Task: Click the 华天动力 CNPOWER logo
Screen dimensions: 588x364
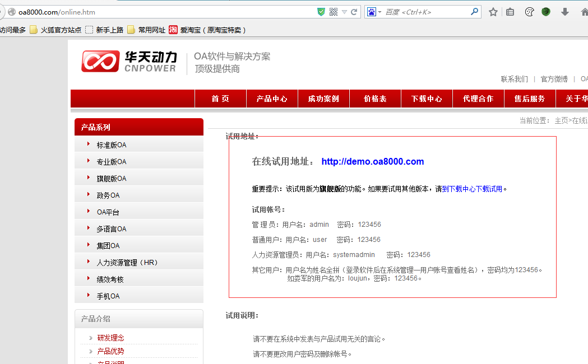Action: pyautogui.click(x=128, y=62)
